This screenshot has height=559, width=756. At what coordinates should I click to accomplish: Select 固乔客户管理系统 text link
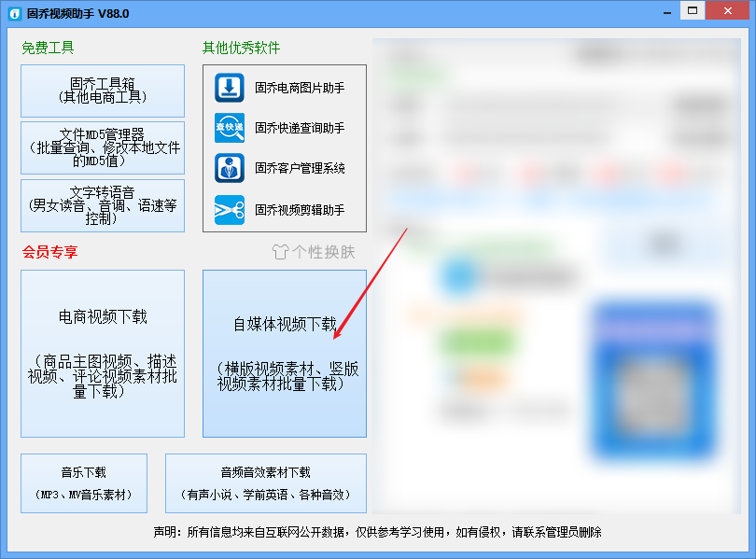pos(300,168)
